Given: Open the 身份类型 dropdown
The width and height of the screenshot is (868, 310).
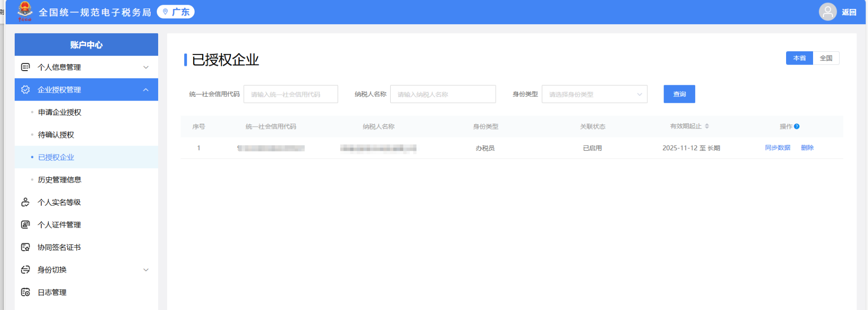Looking at the screenshot, I should (594, 94).
